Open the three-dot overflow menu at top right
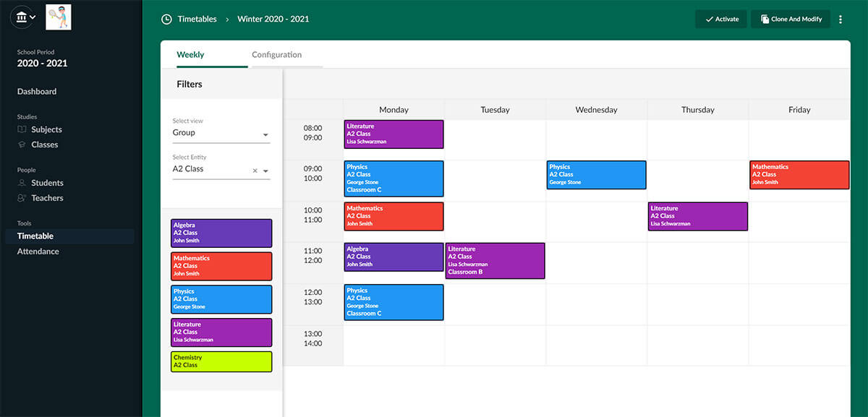 coord(841,19)
